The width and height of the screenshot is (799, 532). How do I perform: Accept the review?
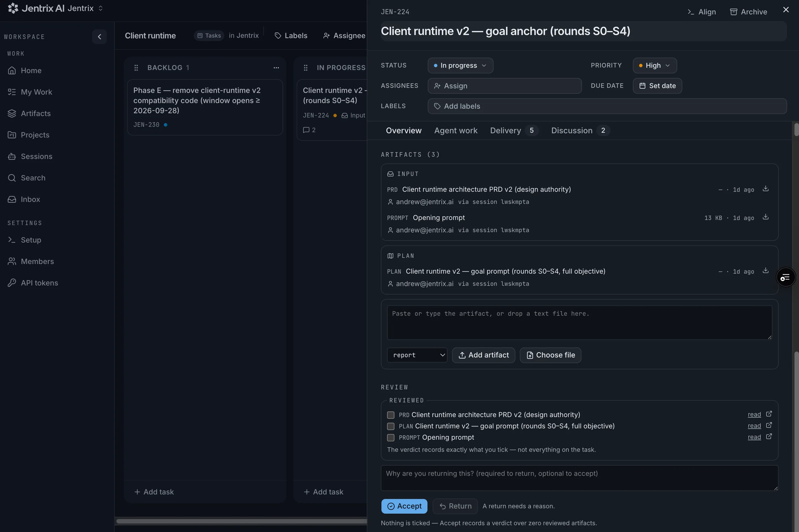click(x=404, y=506)
